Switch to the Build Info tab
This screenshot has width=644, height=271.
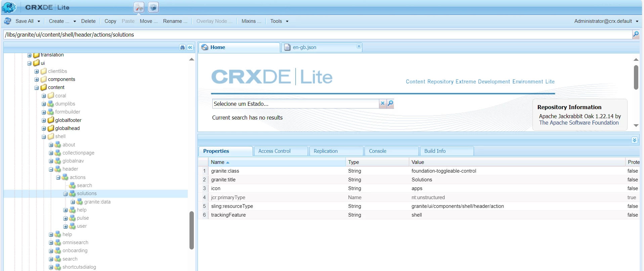pyautogui.click(x=447, y=151)
